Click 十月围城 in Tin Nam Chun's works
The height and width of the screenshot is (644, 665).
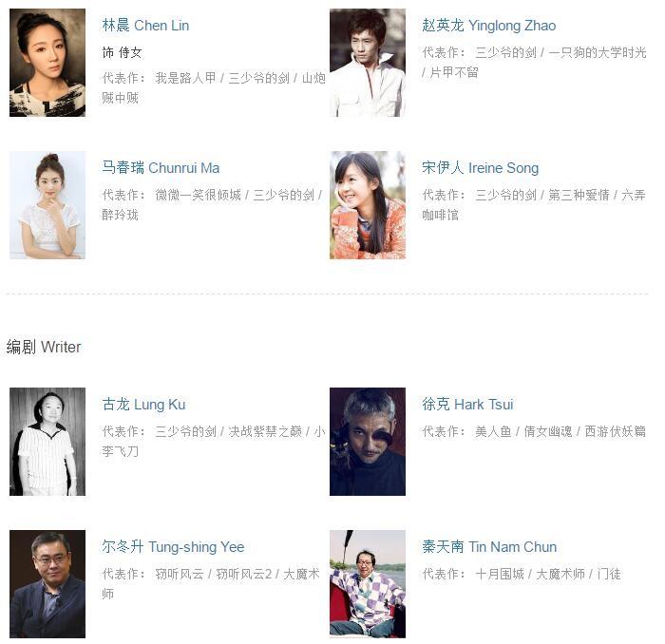500,574
